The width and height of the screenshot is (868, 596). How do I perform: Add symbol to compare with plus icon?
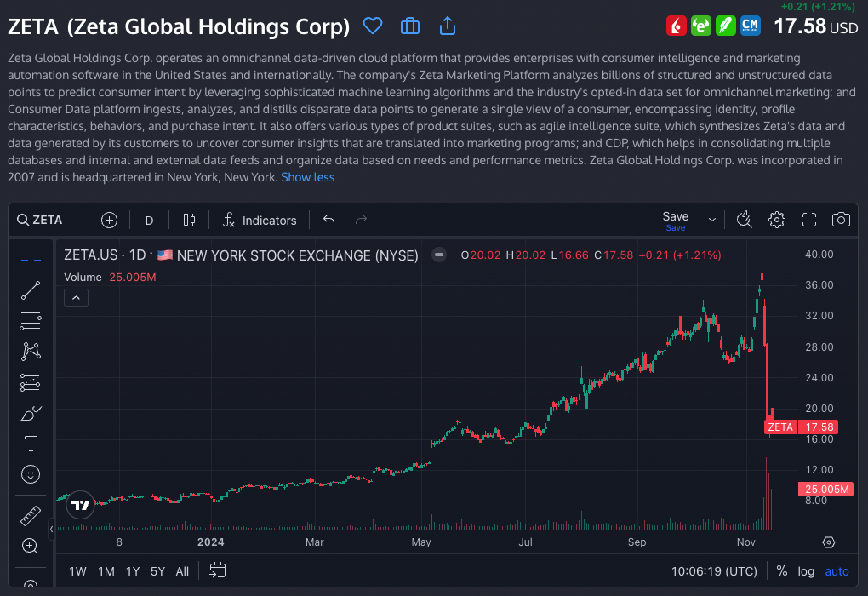click(109, 220)
